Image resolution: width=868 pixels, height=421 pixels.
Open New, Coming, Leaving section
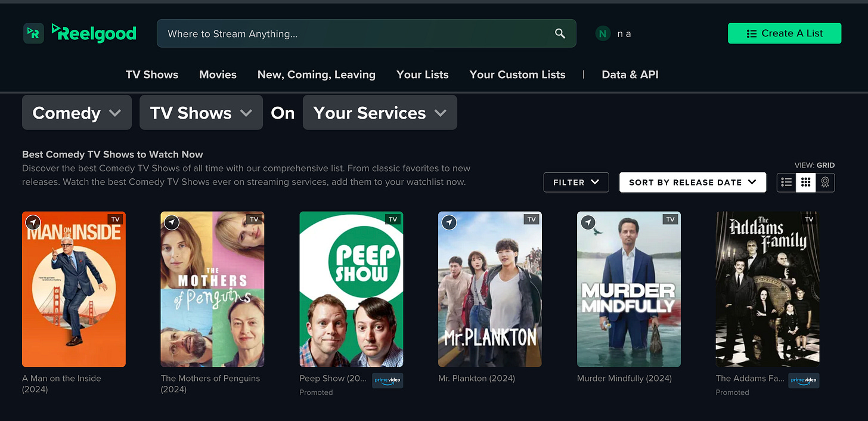(x=317, y=75)
